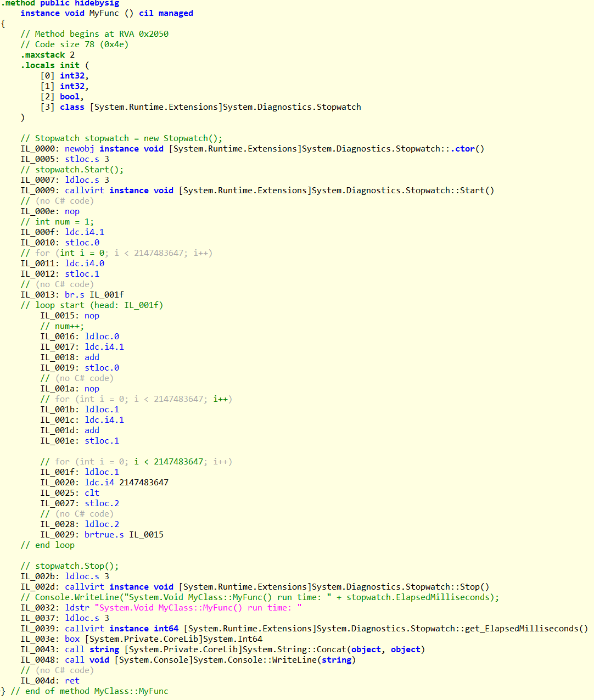Screen dimensions: 594x700
Task: Click the 'IL_002d: callvirt' Stopwatch::Stop line
Action: 255,587
